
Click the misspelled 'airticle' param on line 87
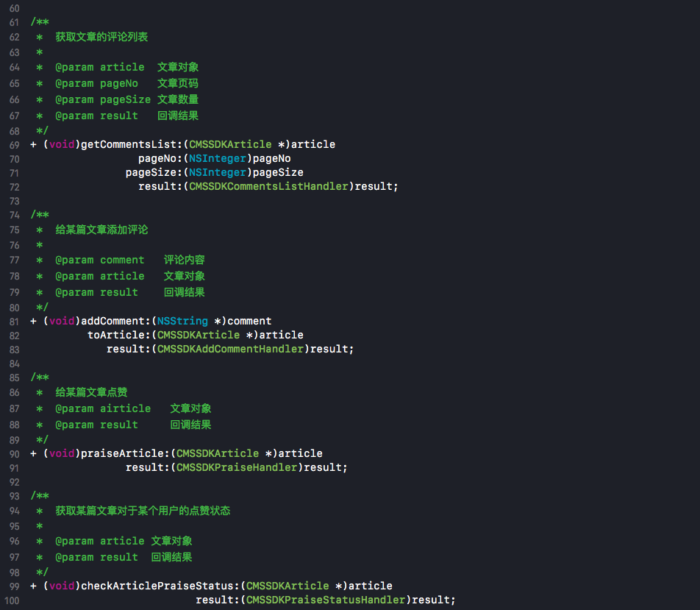point(125,408)
